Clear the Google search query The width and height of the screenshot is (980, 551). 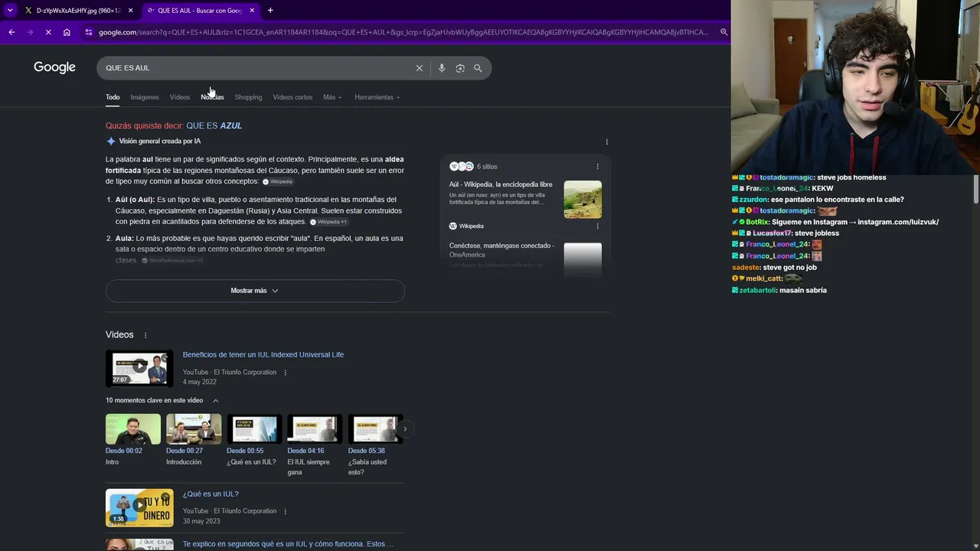tap(419, 68)
